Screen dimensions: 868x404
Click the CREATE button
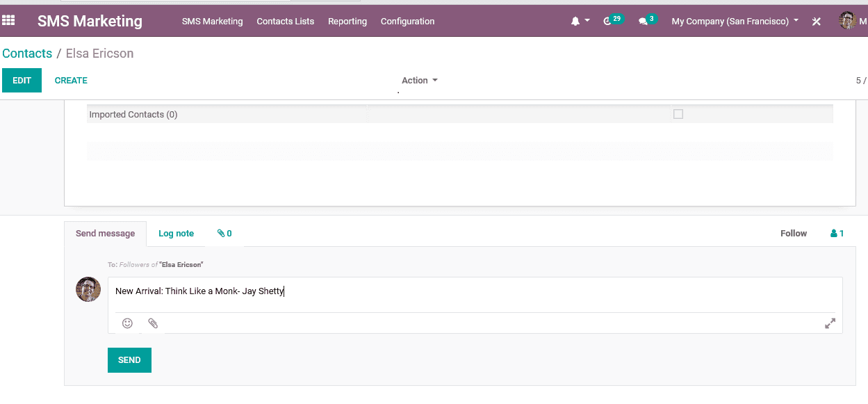[x=71, y=81]
